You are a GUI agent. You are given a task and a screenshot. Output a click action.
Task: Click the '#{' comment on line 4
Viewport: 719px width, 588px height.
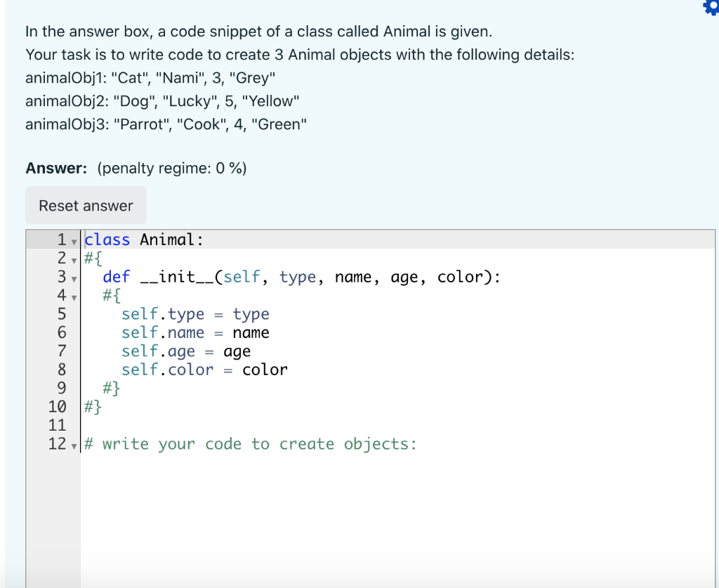[112, 295]
